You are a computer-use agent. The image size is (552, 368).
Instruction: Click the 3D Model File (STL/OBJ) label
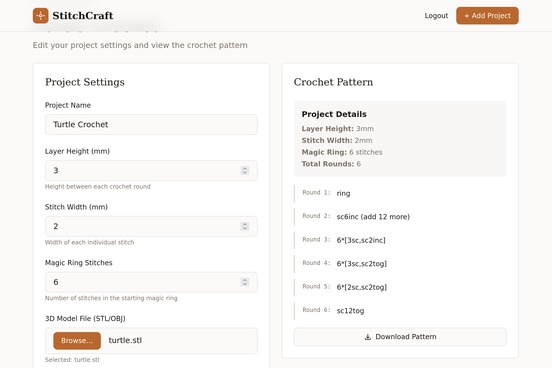pyautogui.click(x=85, y=318)
